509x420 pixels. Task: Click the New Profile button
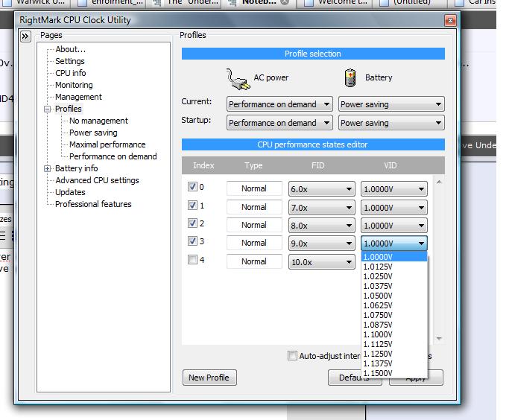point(209,378)
